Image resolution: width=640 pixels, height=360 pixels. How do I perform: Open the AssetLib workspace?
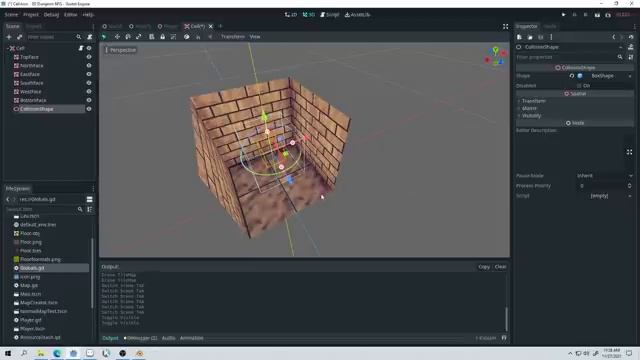pyautogui.click(x=357, y=15)
